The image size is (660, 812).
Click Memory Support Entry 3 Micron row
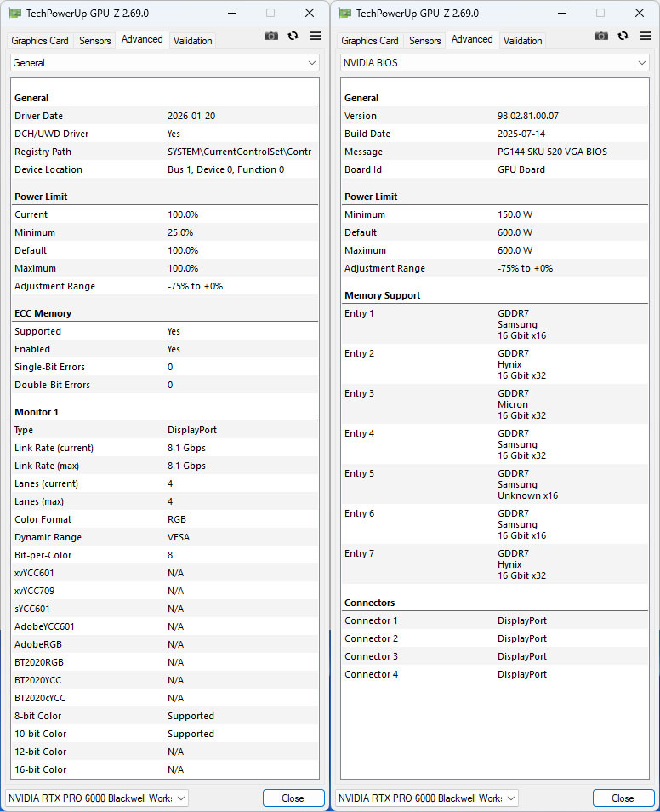pyautogui.click(x=495, y=404)
